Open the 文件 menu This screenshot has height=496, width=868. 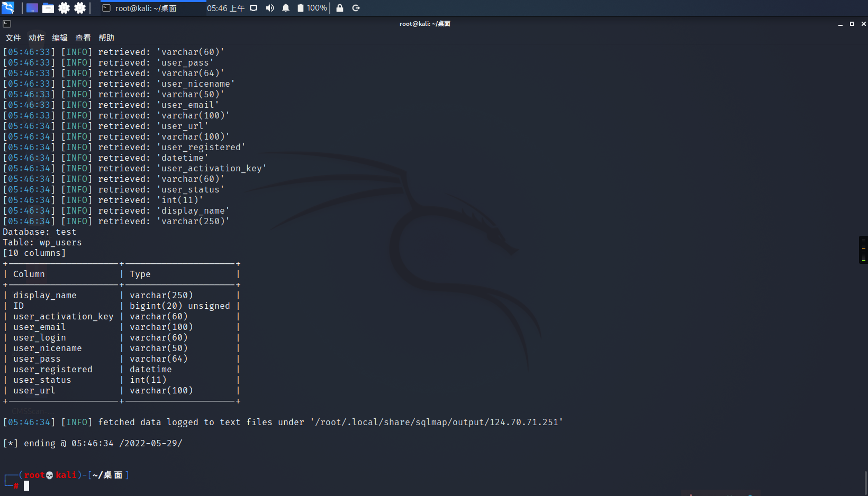pos(13,38)
